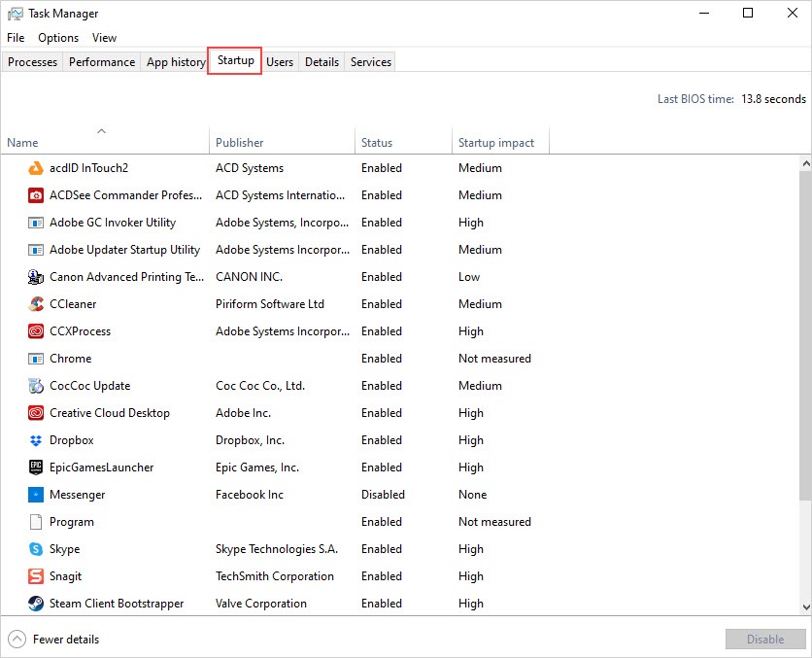This screenshot has width=812, height=658.
Task: Open the File menu
Action: pyautogui.click(x=16, y=38)
